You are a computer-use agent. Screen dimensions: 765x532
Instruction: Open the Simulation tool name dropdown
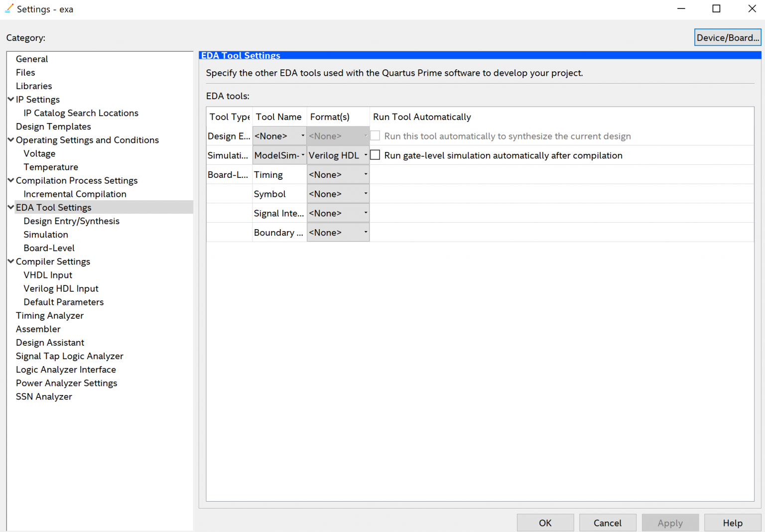click(279, 155)
